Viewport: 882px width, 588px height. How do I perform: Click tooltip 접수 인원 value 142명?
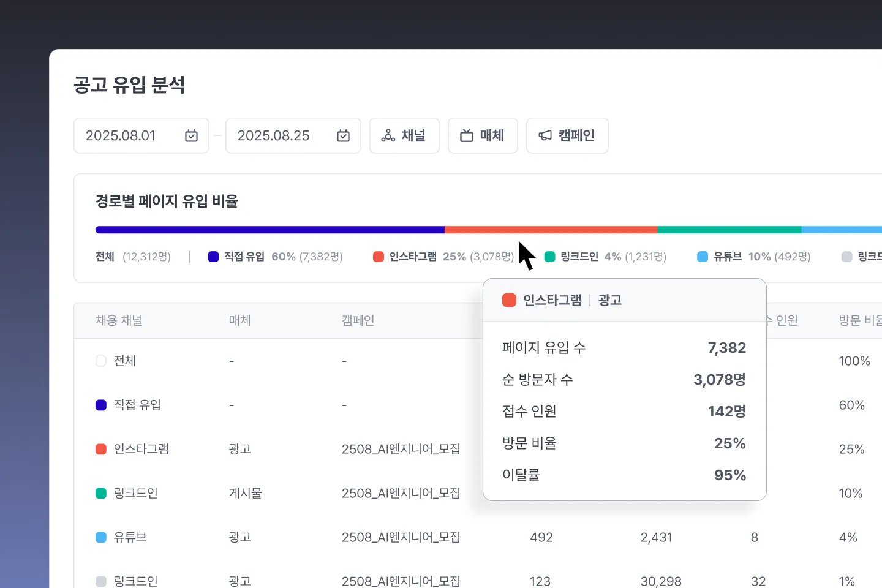pos(727,412)
